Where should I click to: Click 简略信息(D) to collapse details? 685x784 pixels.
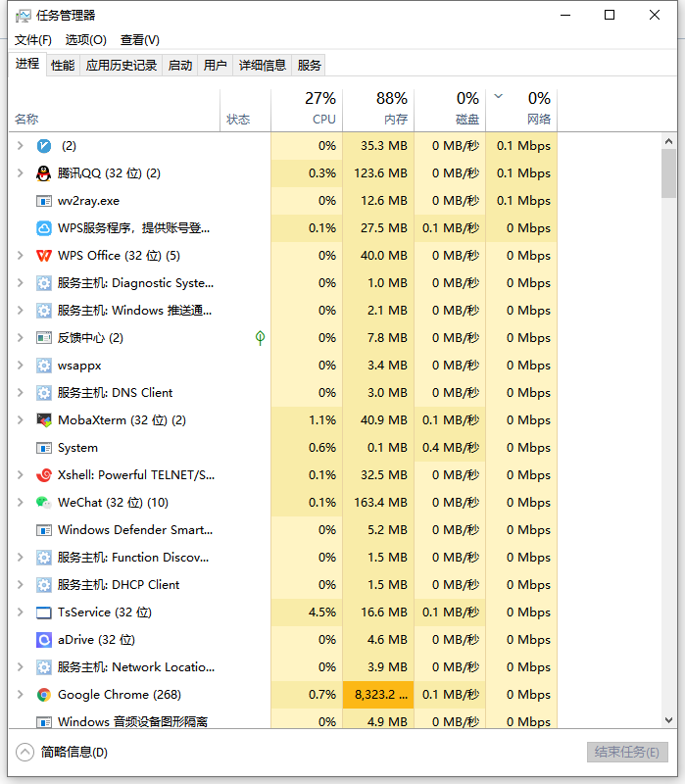point(62,752)
